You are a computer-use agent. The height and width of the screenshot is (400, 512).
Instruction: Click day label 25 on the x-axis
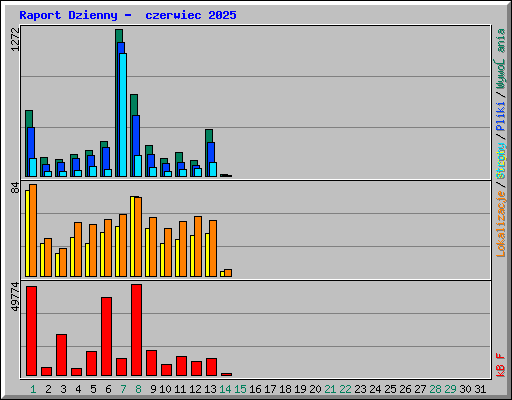coord(390,389)
